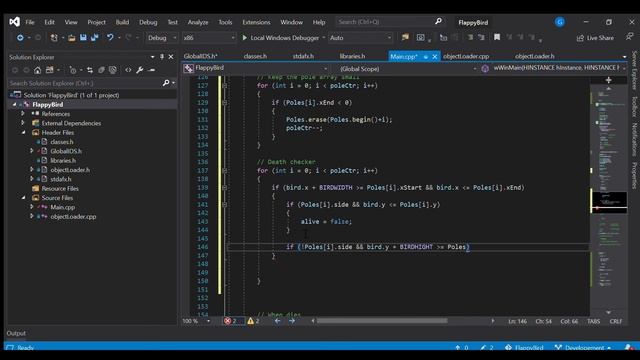Open the Developement branch selector in status bar

coord(583,347)
